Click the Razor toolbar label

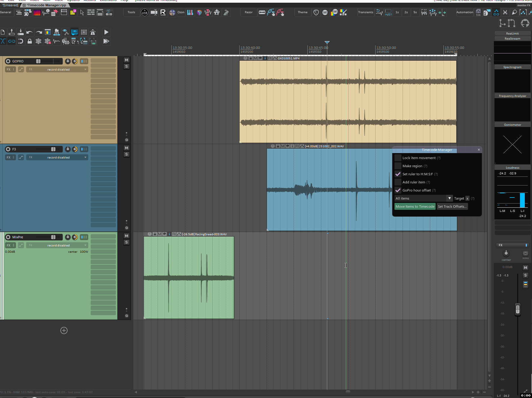point(249,12)
